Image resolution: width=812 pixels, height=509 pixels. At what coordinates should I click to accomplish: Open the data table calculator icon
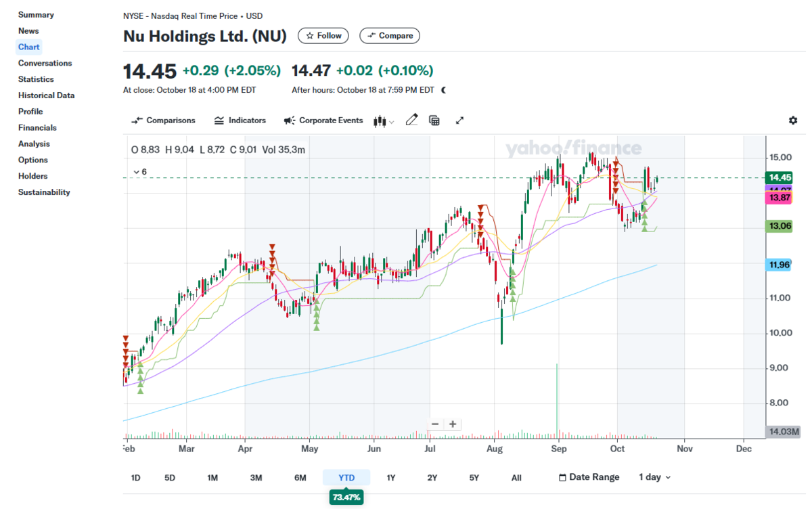click(x=434, y=120)
